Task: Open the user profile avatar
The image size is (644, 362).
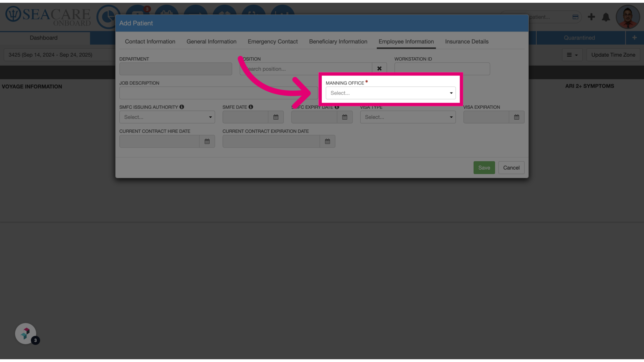Action: tap(628, 17)
